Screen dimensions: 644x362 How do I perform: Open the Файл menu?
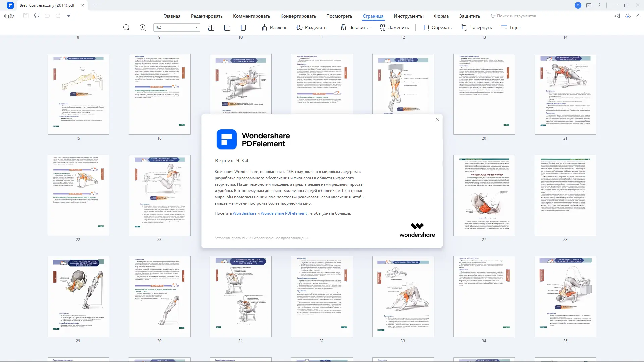pyautogui.click(x=9, y=16)
